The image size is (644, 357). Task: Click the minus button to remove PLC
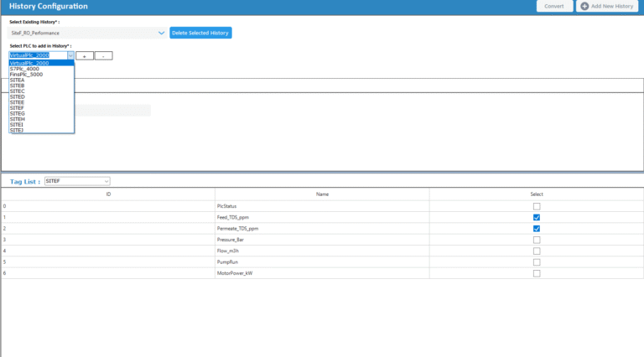point(103,55)
